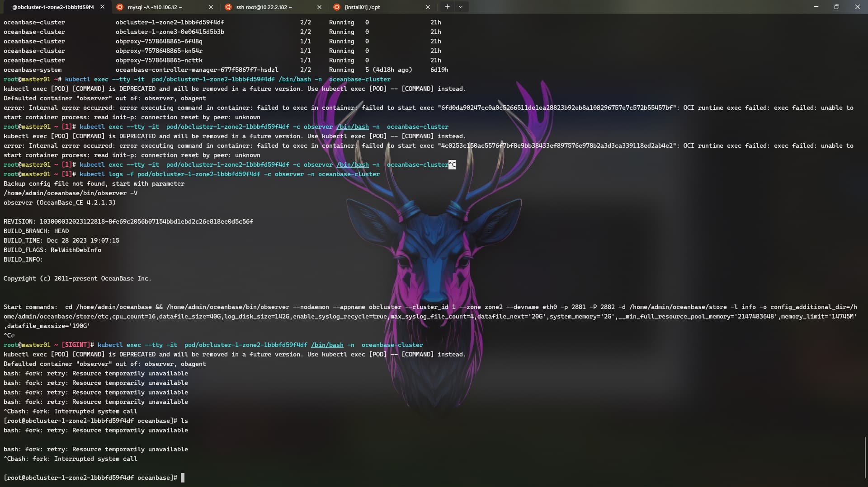Click the /bin/bash link after [SIGINT] prompt
The height and width of the screenshot is (487, 868).
tap(327, 345)
